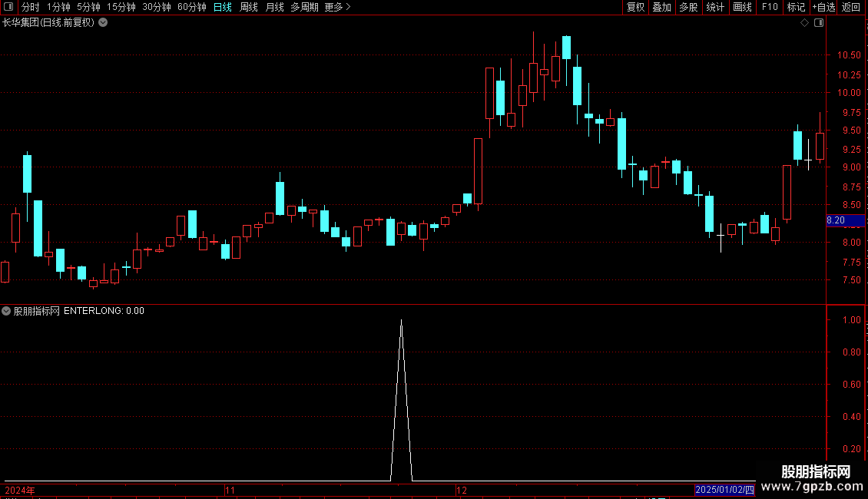Click the 长华集团(日线.前复权) title
The width and height of the screenshot is (868, 499).
pos(48,23)
